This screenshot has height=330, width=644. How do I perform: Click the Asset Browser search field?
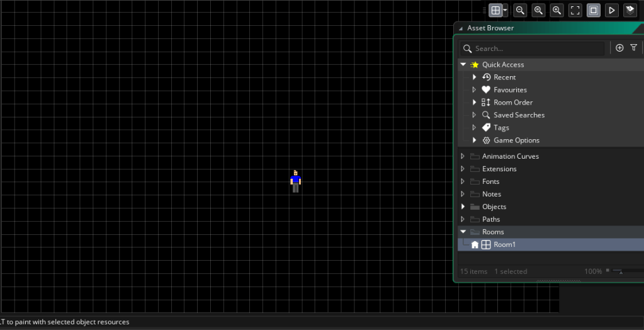535,48
